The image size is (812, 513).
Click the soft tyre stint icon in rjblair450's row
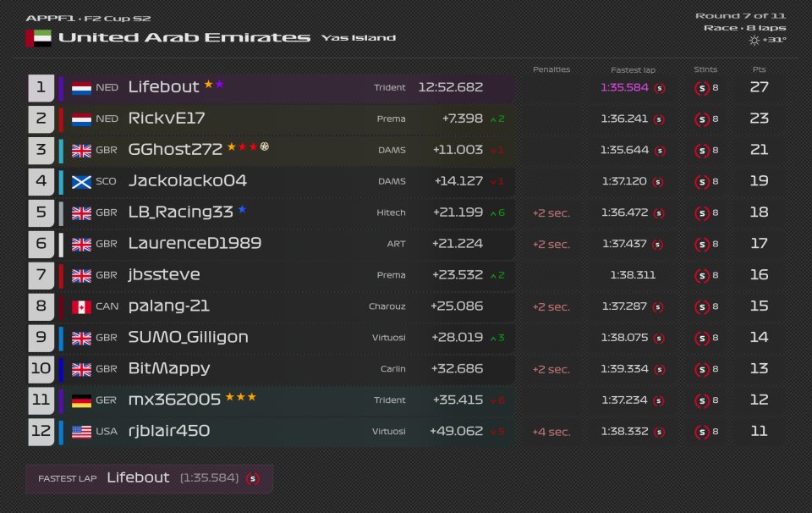click(x=702, y=432)
